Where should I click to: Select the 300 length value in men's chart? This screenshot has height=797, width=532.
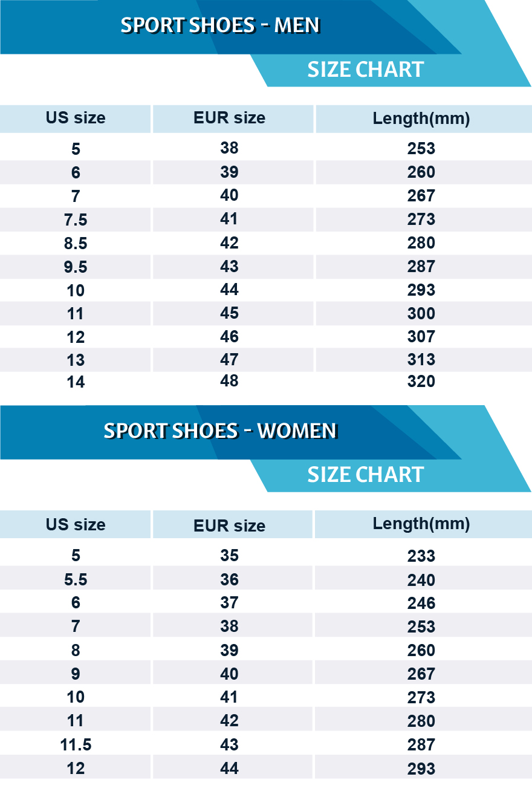(x=421, y=313)
